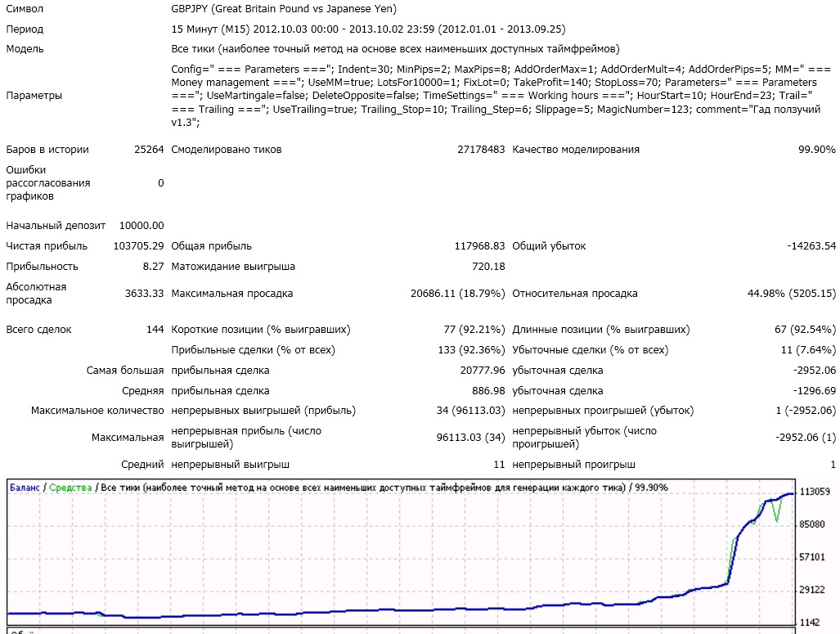Select net profit value 103705.29
The height and width of the screenshot is (634, 840).
(x=138, y=246)
